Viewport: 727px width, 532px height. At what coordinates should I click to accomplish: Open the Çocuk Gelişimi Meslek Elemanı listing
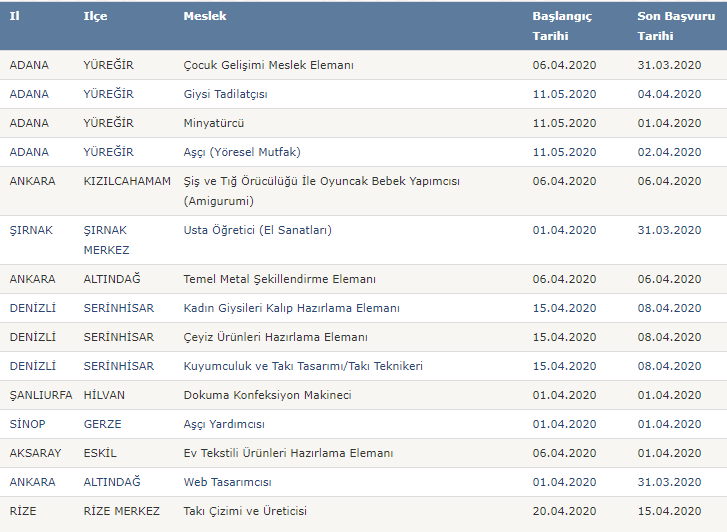click(x=268, y=65)
